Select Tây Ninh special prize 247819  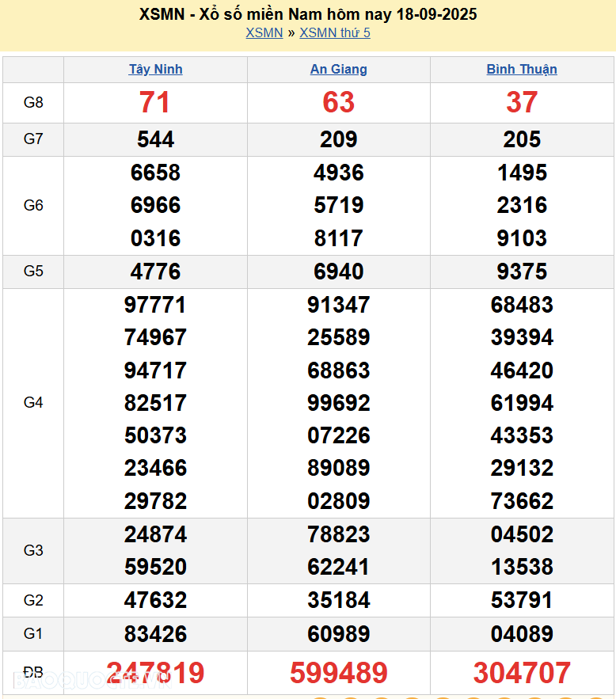155,673
